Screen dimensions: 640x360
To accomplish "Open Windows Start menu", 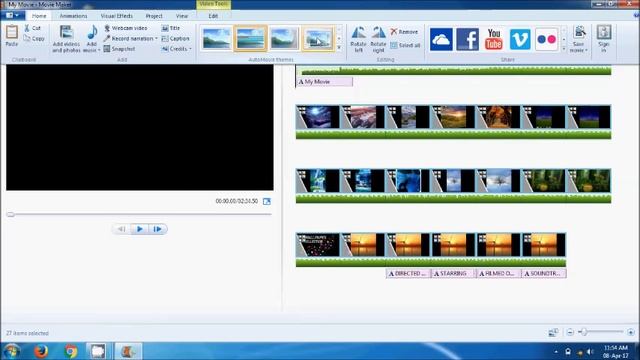I will pos(12,351).
